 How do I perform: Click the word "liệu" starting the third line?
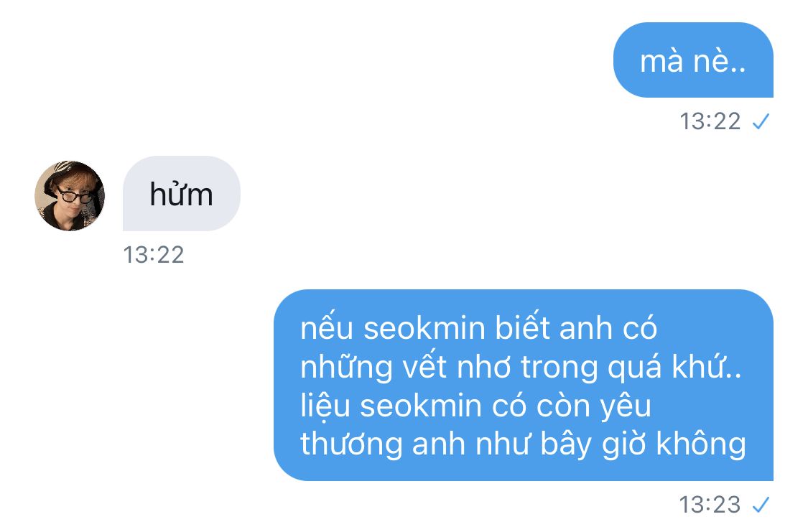[325, 406]
